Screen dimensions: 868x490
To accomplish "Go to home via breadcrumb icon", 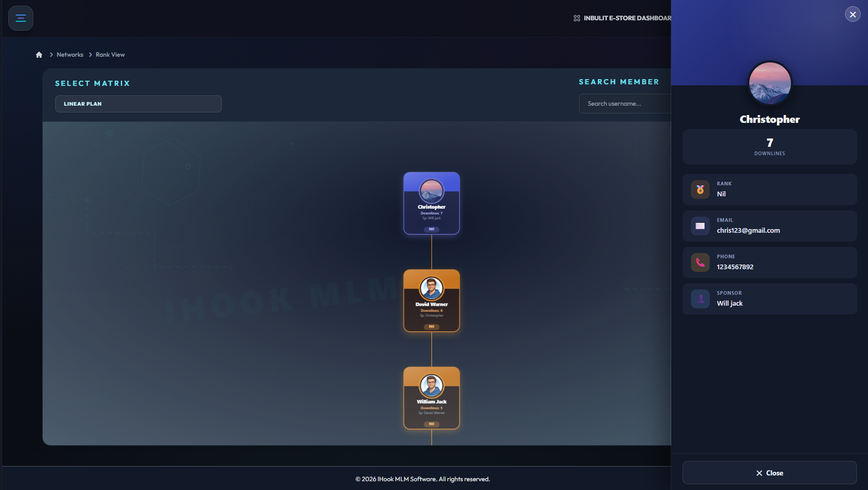I will click(39, 55).
